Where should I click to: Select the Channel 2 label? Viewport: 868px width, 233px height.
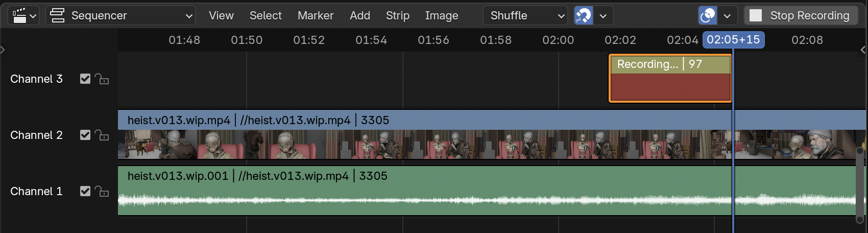[36, 135]
